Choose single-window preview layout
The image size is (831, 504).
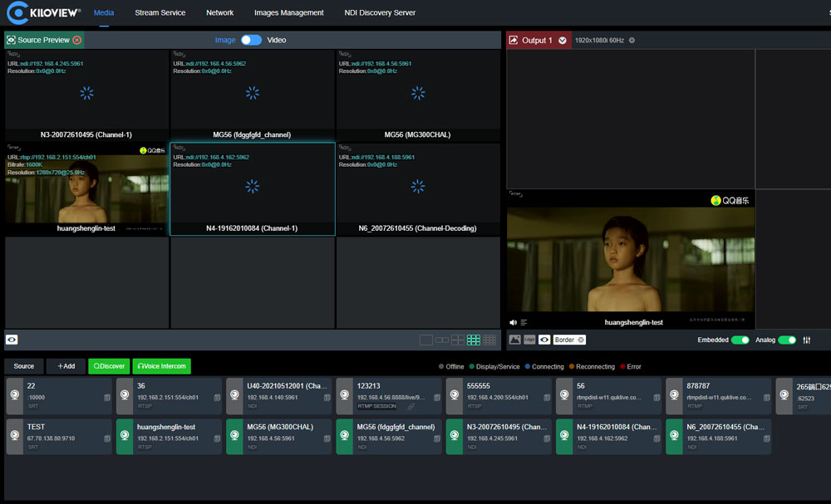tap(426, 340)
